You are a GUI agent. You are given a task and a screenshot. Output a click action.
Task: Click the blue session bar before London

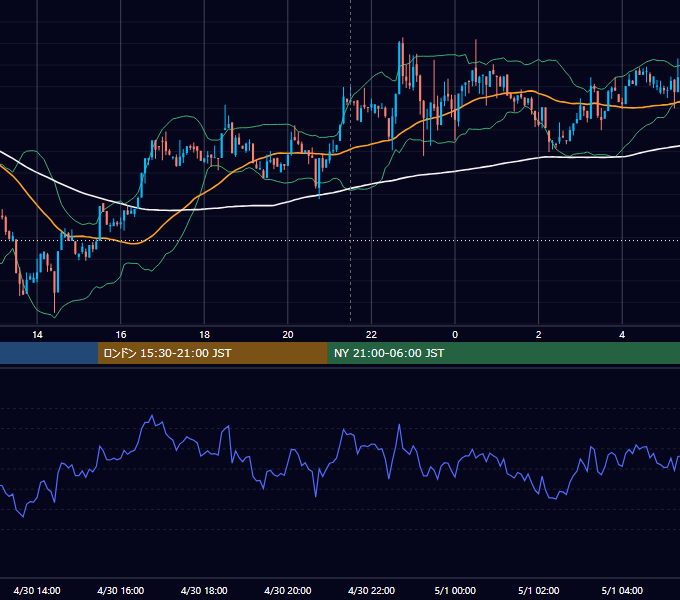coord(49,353)
